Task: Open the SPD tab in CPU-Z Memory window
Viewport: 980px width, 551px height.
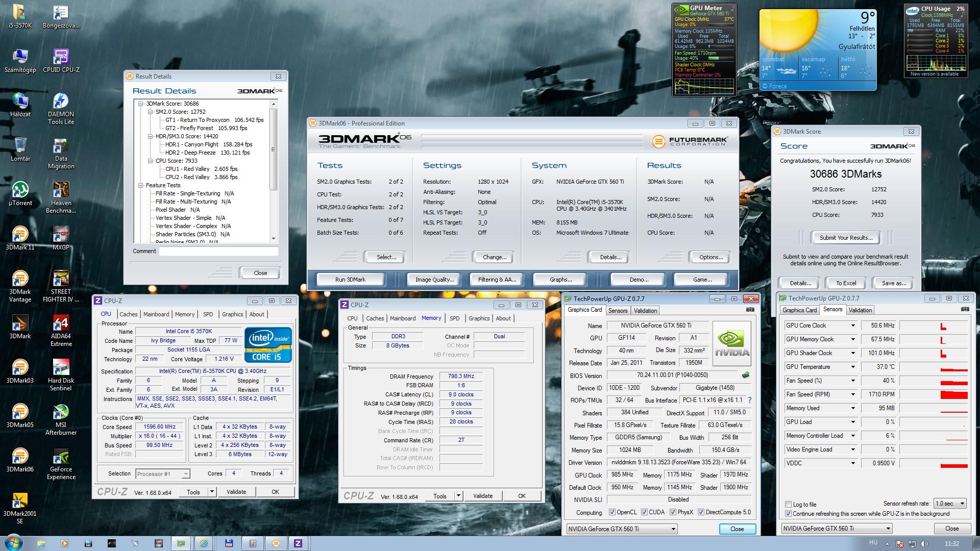Action: (455, 318)
